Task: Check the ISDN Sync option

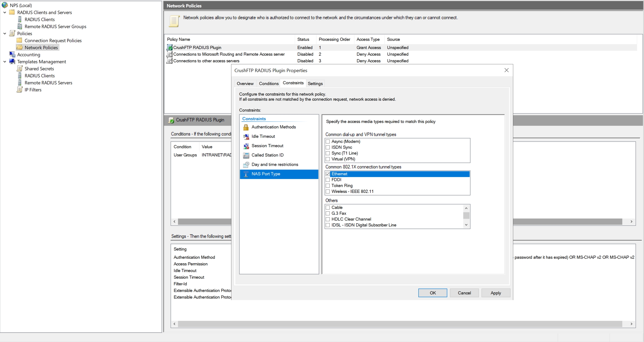Action: pos(328,147)
